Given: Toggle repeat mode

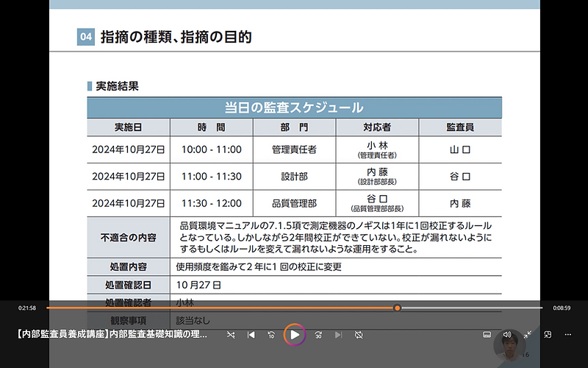Looking at the screenshot, I should click(x=359, y=335).
